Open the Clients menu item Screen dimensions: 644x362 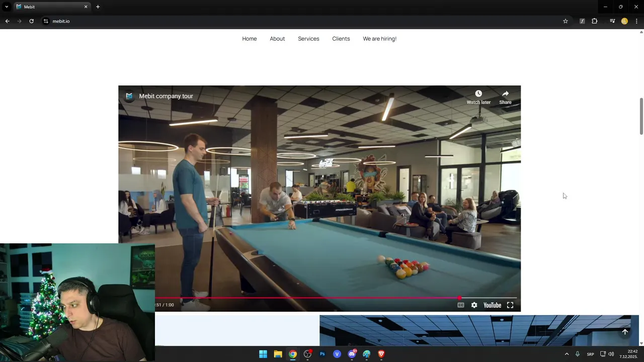(341, 39)
